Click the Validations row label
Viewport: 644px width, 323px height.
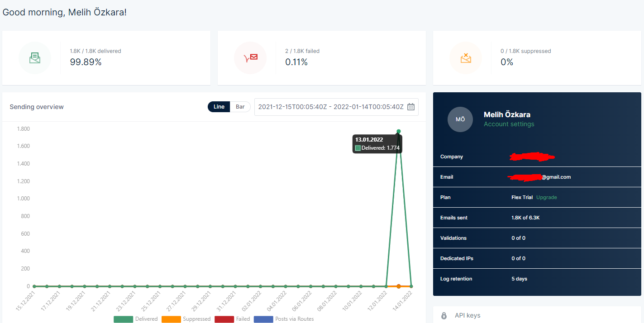coord(453,238)
